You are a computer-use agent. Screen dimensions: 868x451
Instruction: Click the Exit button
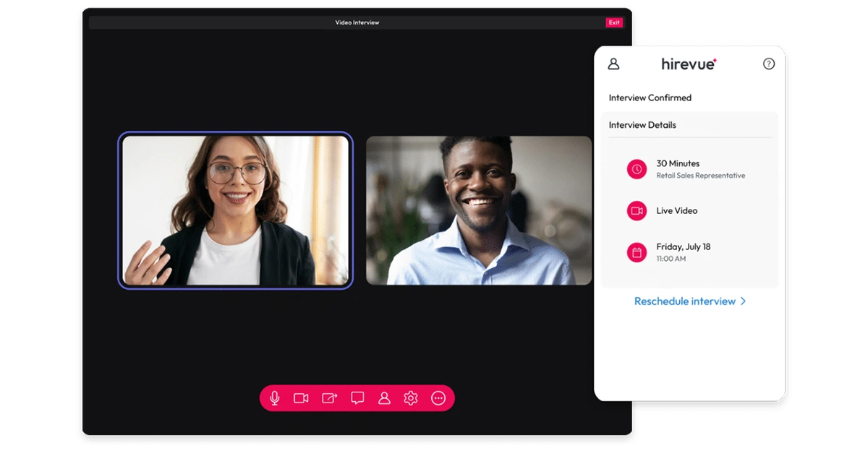click(x=614, y=22)
